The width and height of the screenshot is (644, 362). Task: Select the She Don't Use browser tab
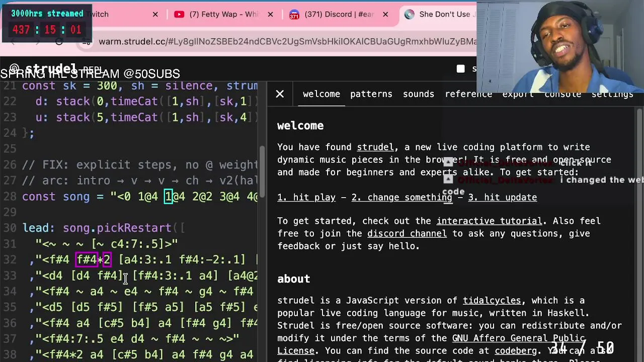tap(443, 14)
